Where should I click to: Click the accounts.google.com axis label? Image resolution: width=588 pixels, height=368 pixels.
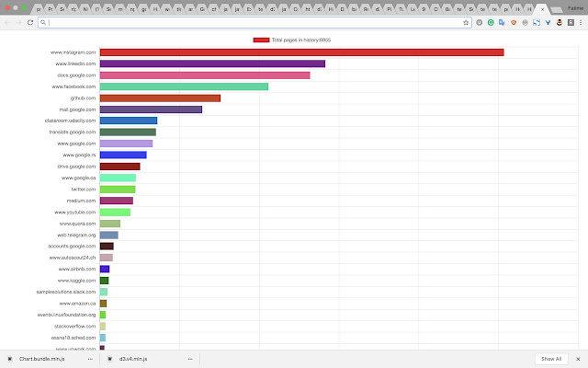(x=72, y=247)
